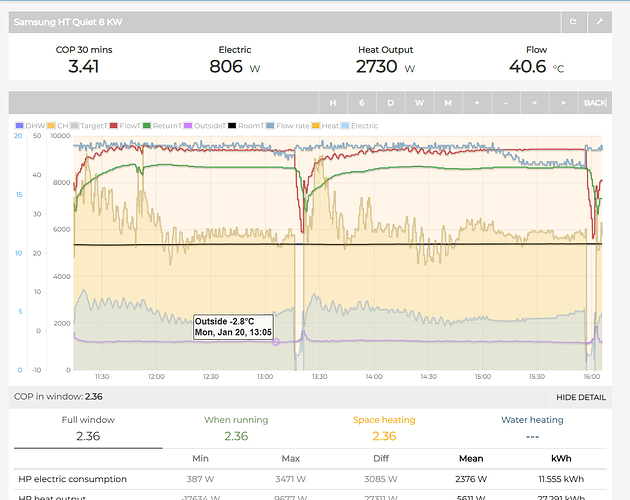Open the wrench configuration icon
Image resolution: width=630 pixels, height=500 pixels.
pos(600,20)
